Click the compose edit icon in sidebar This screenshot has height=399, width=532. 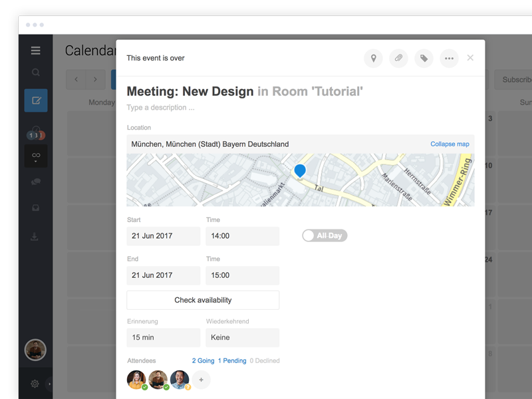(x=36, y=100)
